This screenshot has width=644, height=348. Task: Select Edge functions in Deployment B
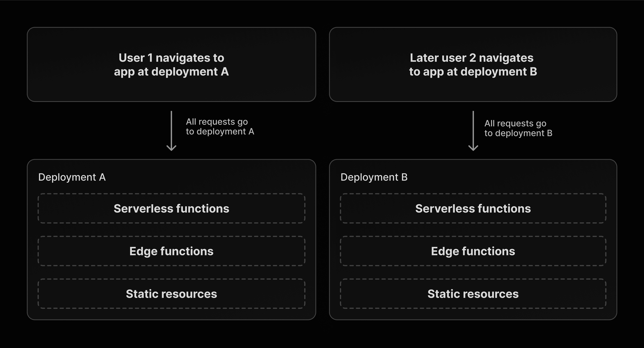473,251
